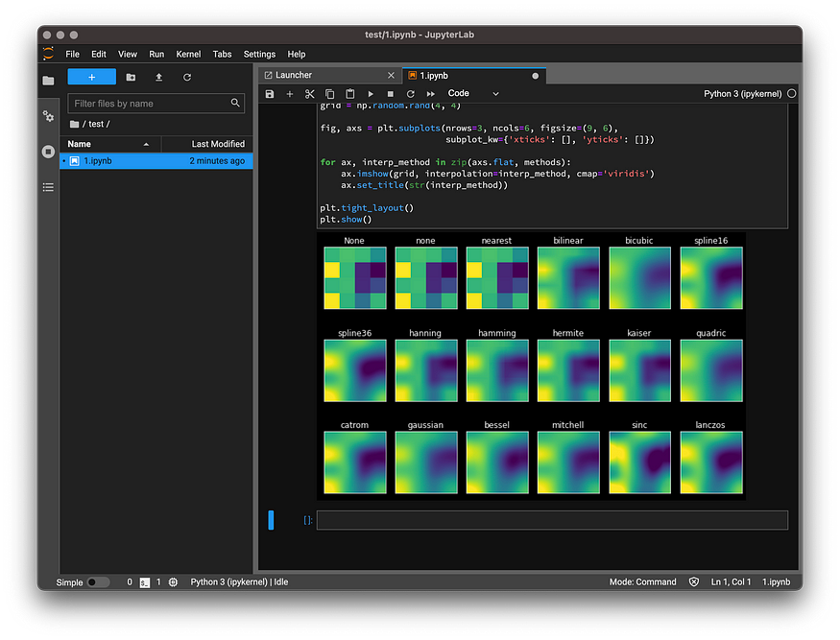
Task: Click the lanczos interpolation plot
Action: coord(711,462)
